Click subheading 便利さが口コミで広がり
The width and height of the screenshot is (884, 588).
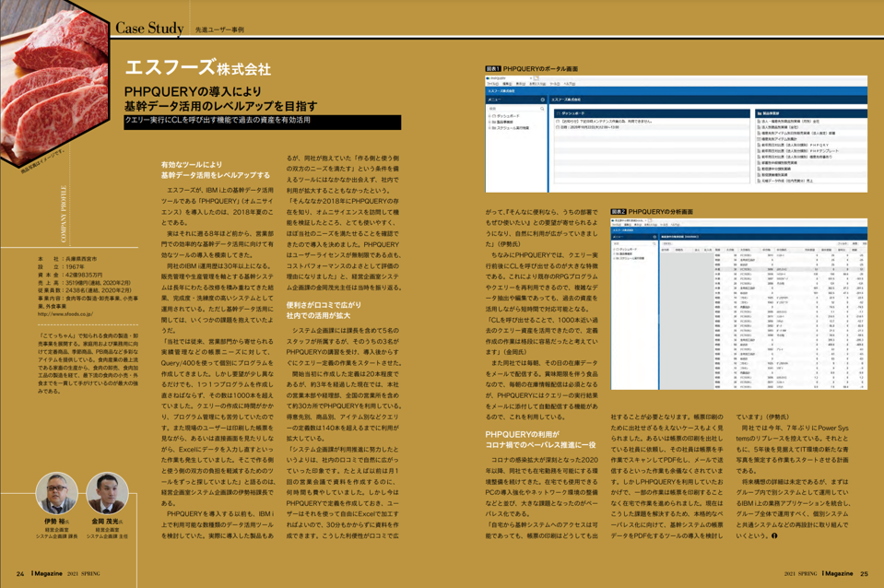click(324, 305)
